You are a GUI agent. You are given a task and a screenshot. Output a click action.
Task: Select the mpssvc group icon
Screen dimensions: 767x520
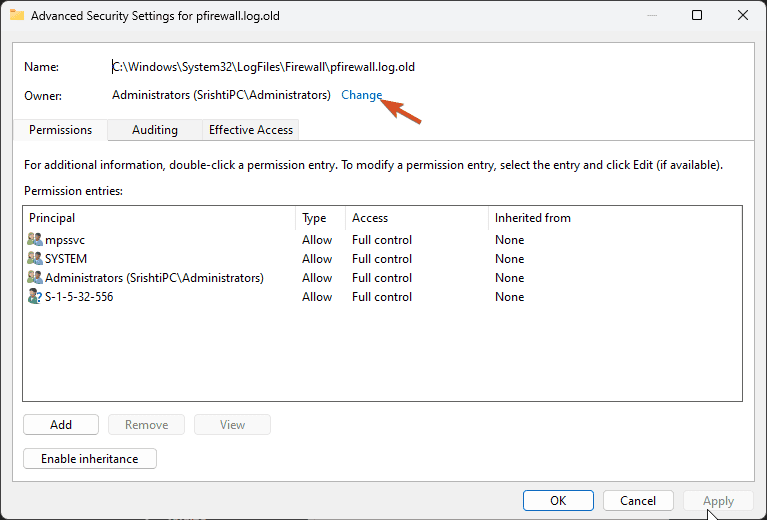pyautogui.click(x=35, y=240)
